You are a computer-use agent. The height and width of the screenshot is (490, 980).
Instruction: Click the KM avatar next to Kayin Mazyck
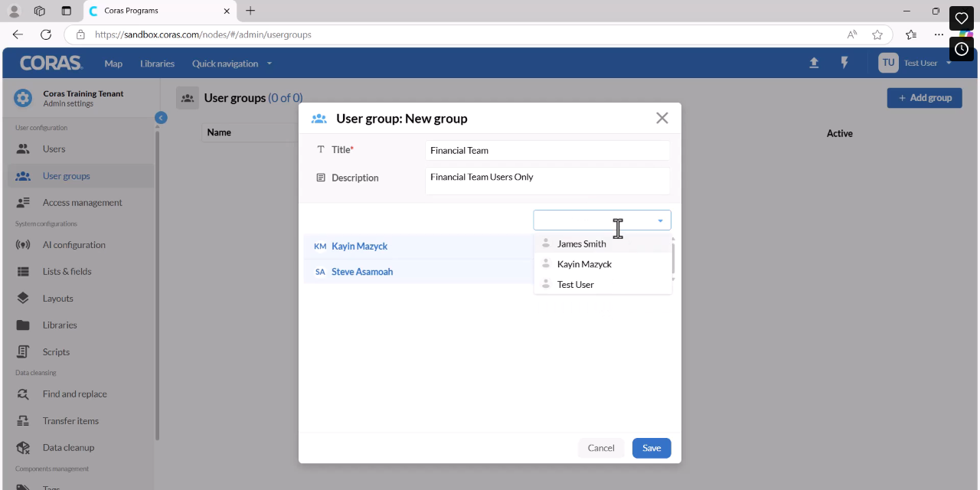(x=320, y=247)
